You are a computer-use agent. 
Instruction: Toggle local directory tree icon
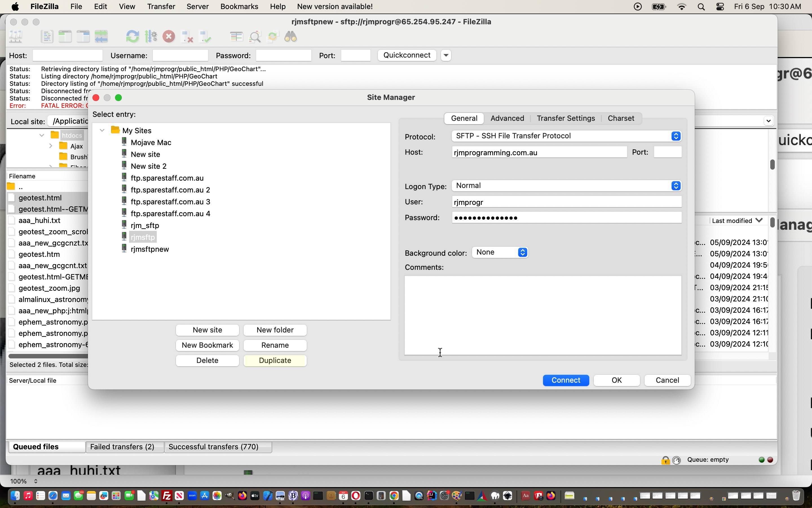point(65,37)
